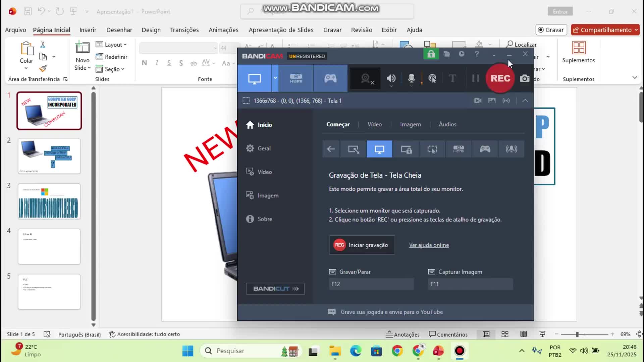The image size is (644, 362).
Task: Adjust the PowerPoint zoom slider
Action: 577,334
